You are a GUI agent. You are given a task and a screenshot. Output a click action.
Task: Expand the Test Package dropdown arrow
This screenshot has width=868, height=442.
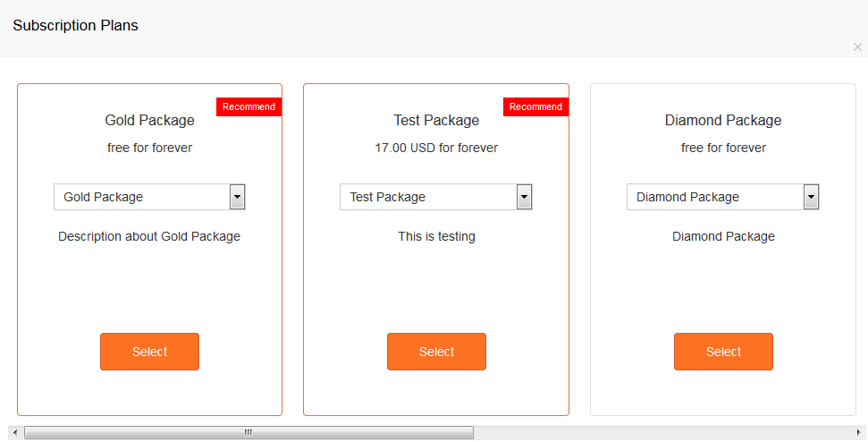[x=524, y=197]
